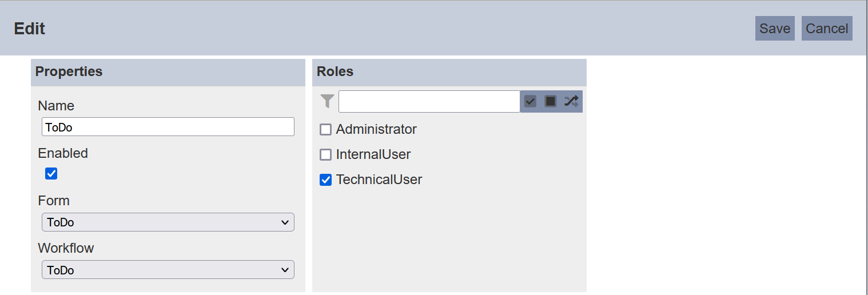The image size is (868, 295).
Task: Save the edited item
Action: click(x=775, y=29)
